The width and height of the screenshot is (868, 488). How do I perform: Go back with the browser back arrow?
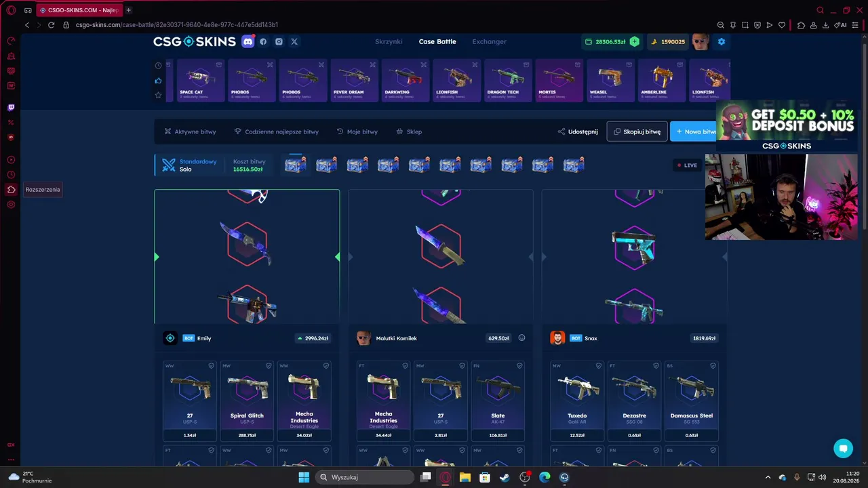(x=27, y=25)
